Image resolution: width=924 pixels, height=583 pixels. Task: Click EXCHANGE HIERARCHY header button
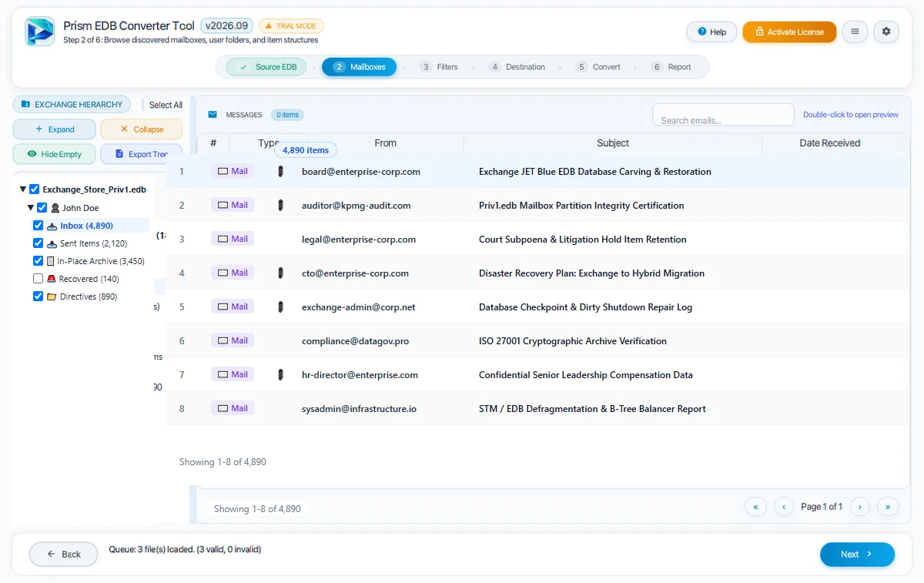tap(72, 105)
